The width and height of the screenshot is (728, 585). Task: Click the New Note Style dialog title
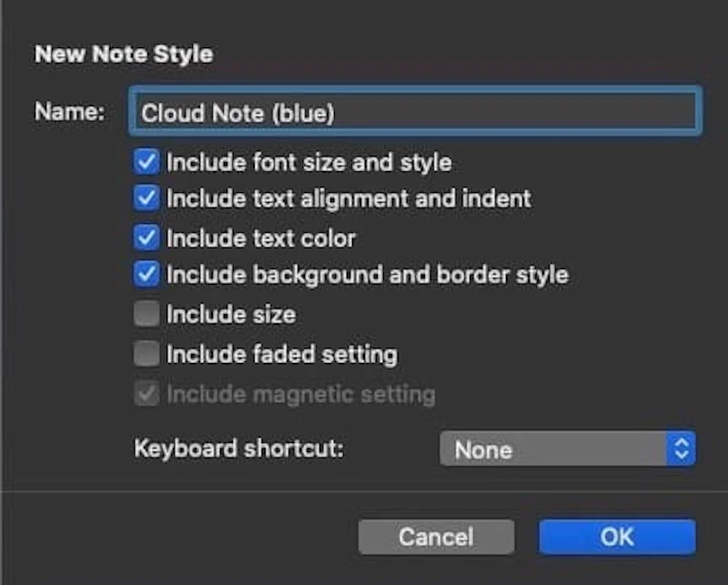coord(123,55)
